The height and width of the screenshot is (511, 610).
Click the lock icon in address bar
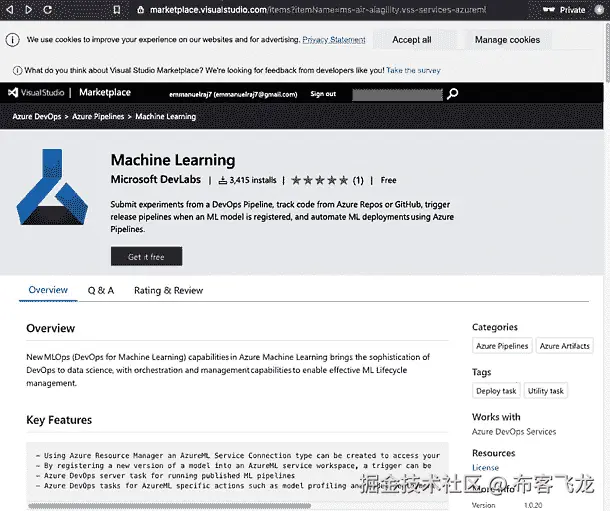(141, 10)
